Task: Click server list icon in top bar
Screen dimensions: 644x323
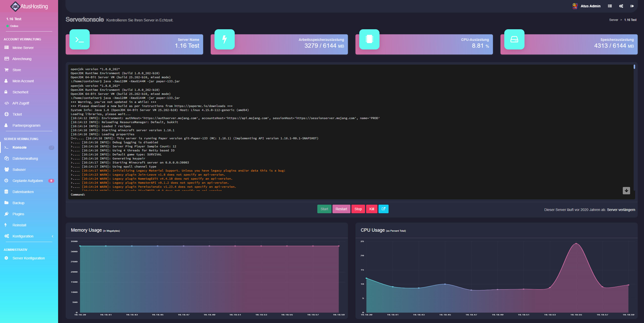Action: pos(610,6)
